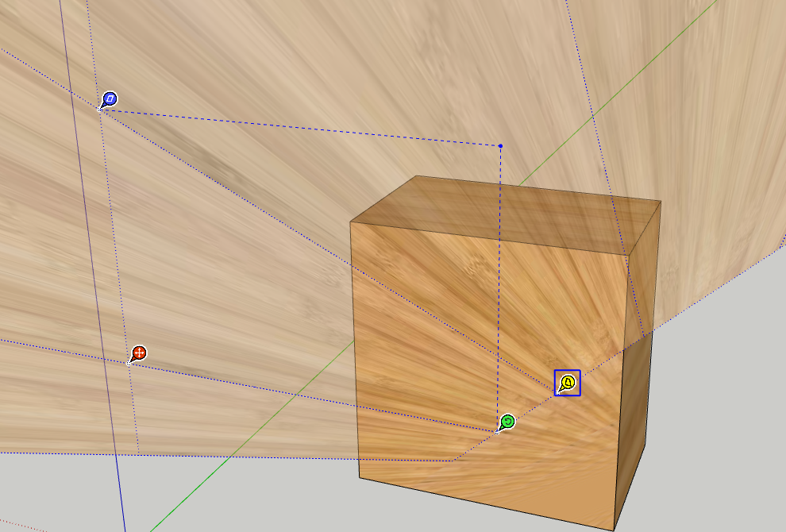Select the green rotate/scale texture pin
The image size is (786, 532).
point(507,422)
